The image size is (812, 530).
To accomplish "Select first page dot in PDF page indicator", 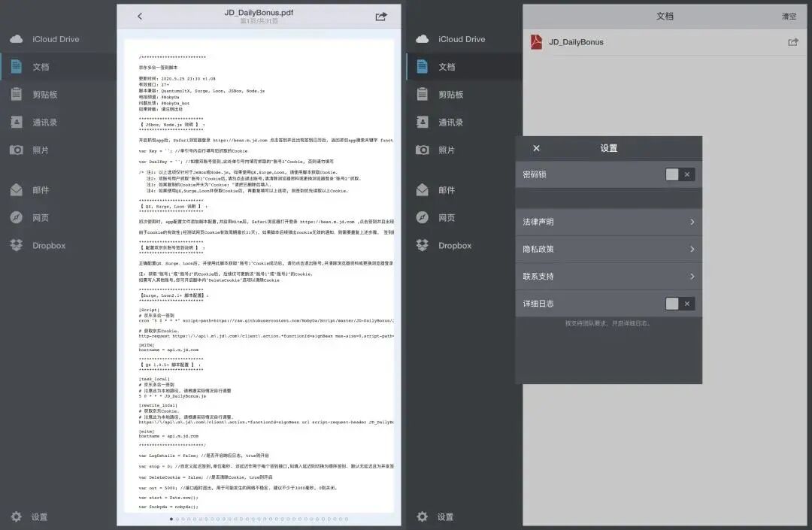I will pyautogui.click(x=171, y=519).
